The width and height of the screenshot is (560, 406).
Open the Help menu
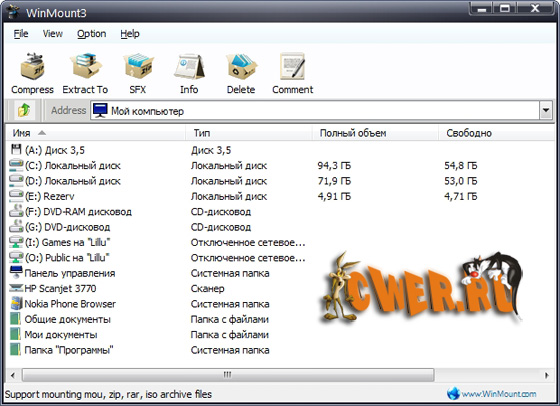[130, 34]
